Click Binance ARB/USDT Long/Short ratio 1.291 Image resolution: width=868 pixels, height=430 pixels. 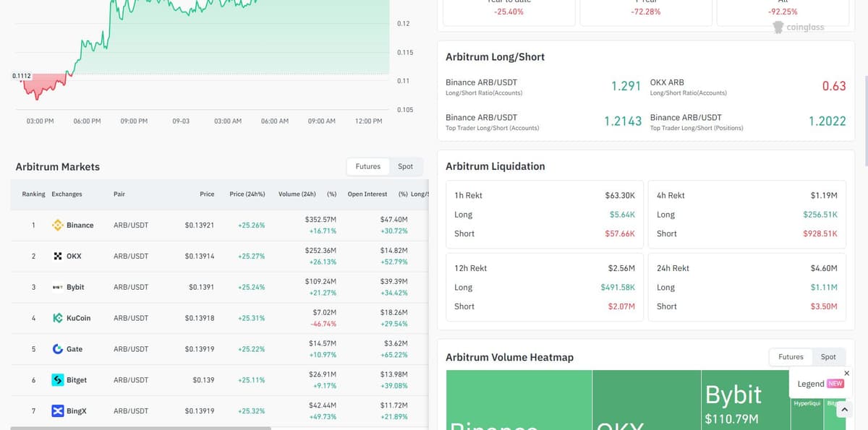pyautogui.click(x=626, y=86)
